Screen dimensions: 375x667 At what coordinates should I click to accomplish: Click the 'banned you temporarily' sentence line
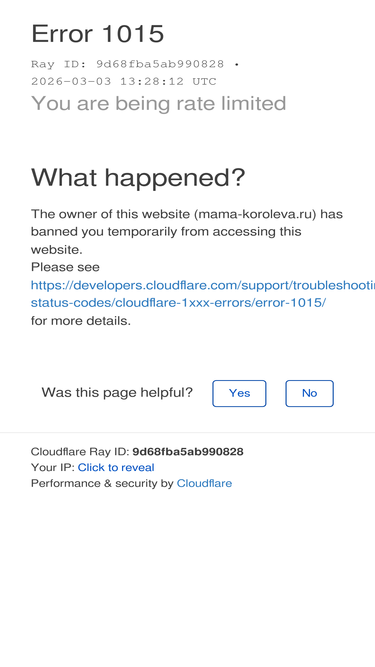click(x=166, y=232)
